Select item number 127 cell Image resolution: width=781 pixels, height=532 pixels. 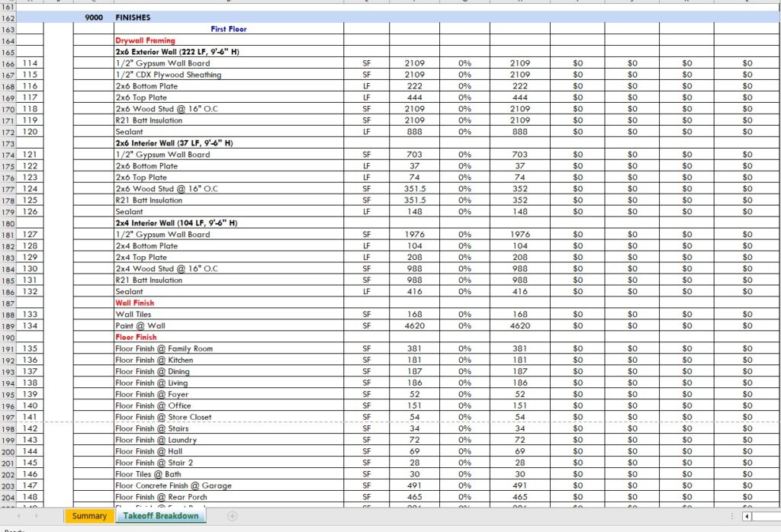[30, 235]
